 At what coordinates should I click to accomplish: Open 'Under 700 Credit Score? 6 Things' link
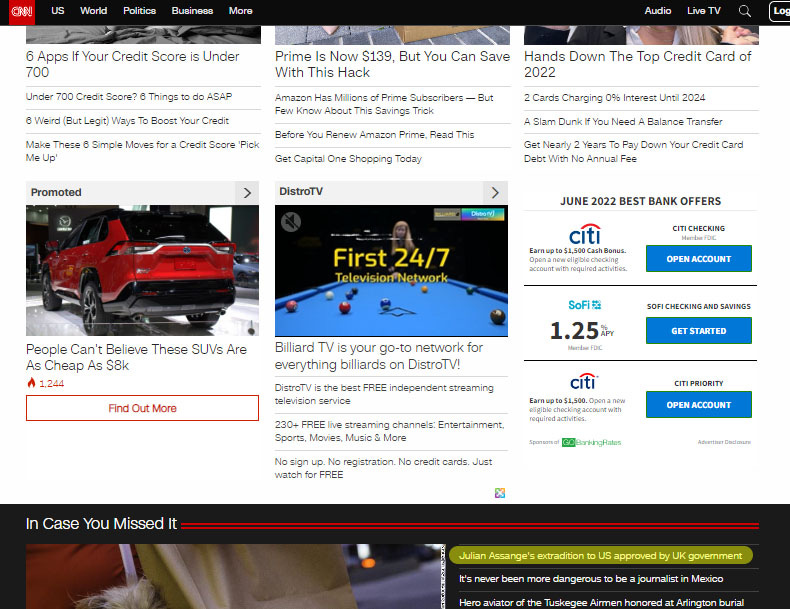[x=129, y=97]
